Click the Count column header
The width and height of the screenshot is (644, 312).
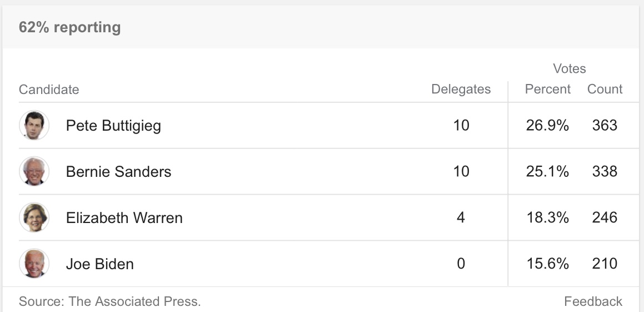(x=605, y=89)
